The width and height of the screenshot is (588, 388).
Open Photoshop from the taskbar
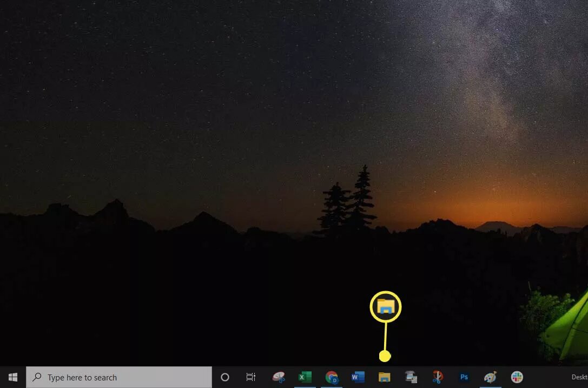(464, 377)
